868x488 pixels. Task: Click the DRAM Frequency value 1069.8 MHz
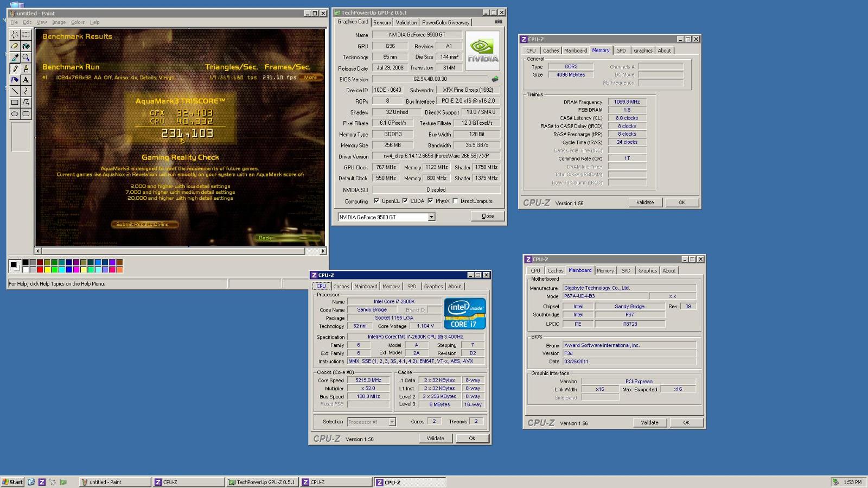[x=627, y=102]
